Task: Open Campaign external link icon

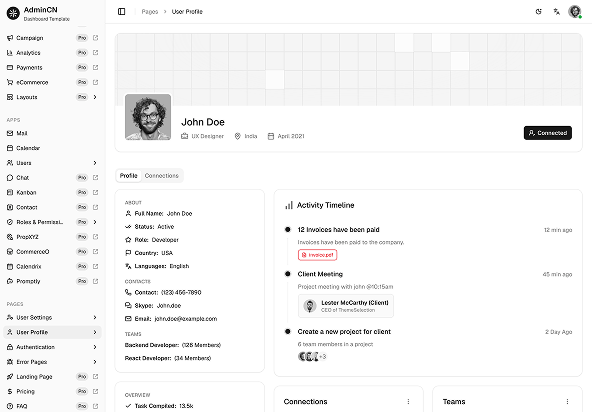Action: (96, 38)
